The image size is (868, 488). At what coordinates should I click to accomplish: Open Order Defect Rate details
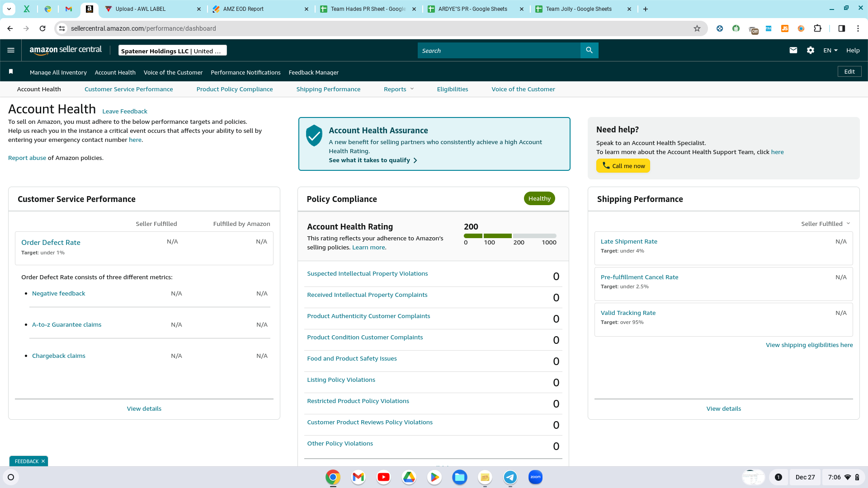click(x=51, y=242)
